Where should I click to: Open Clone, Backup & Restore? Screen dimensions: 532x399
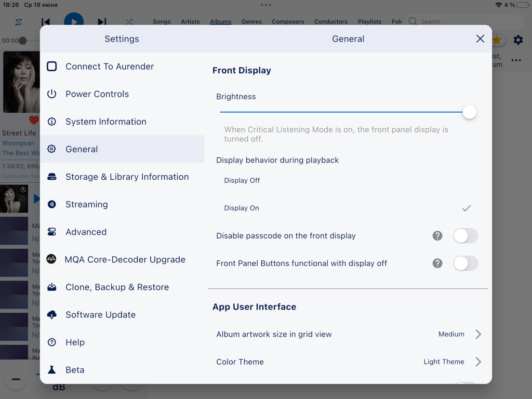click(x=122, y=287)
